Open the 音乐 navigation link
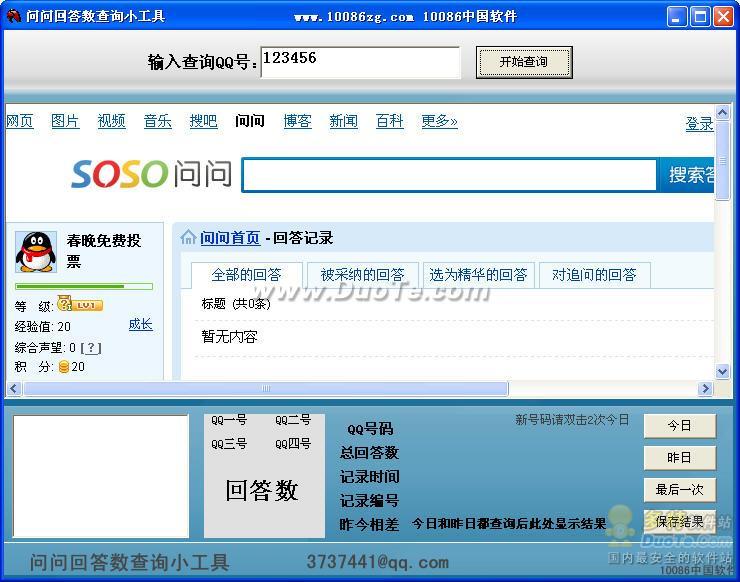740x582 pixels. point(158,121)
